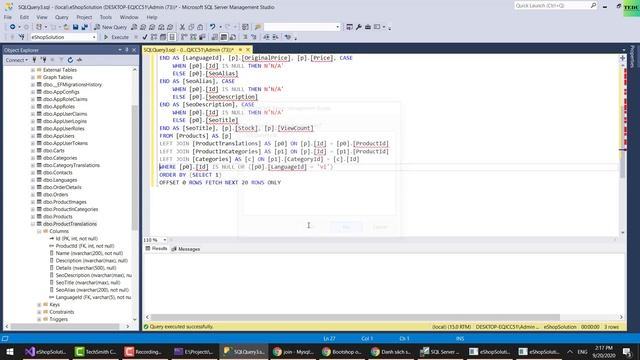The image size is (640, 360).
Task: Collapse the Columns folder node
Action: (x=39, y=231)
